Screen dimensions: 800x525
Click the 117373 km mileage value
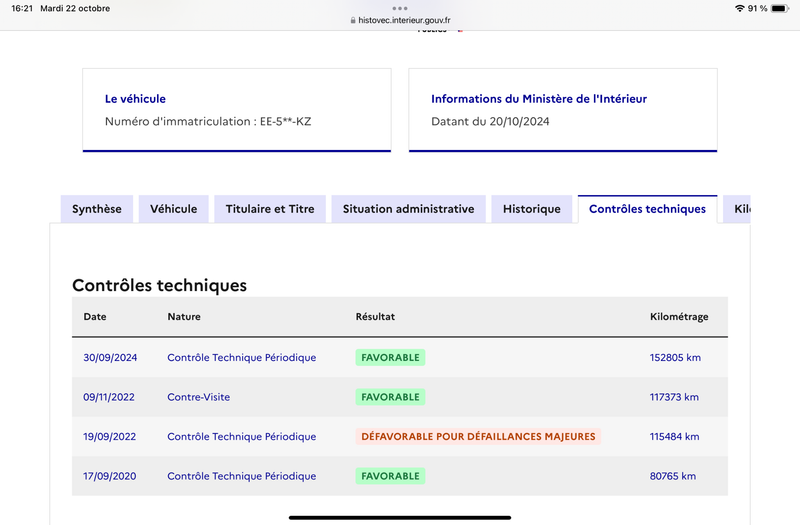674,397
